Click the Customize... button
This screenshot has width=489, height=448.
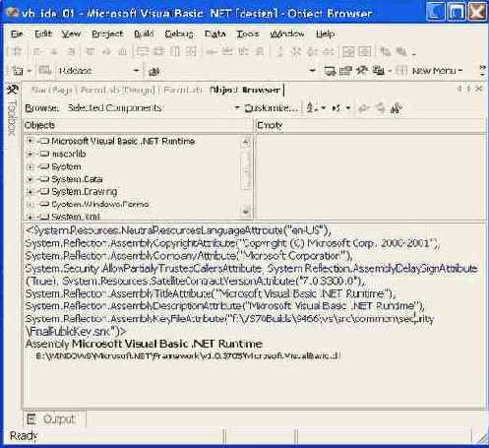[272, 108]
